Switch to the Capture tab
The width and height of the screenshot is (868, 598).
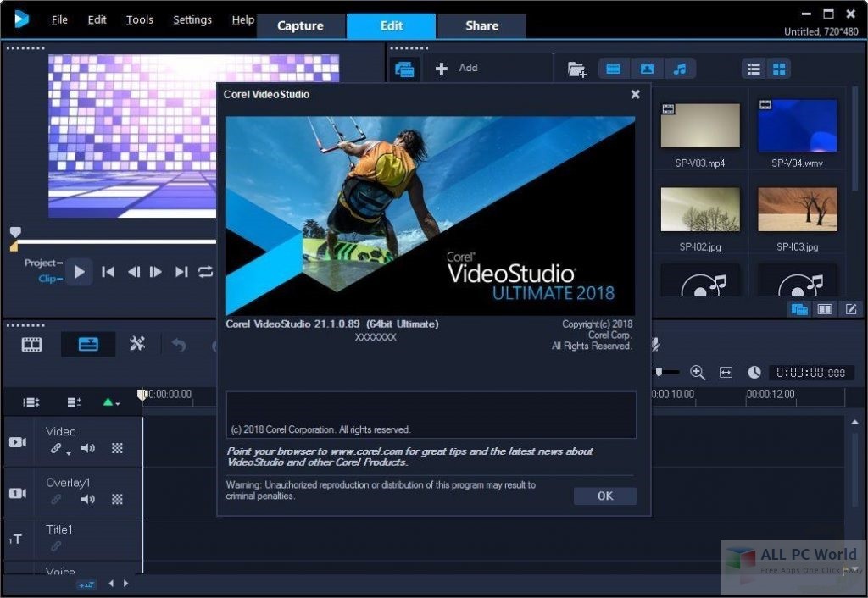300,26
